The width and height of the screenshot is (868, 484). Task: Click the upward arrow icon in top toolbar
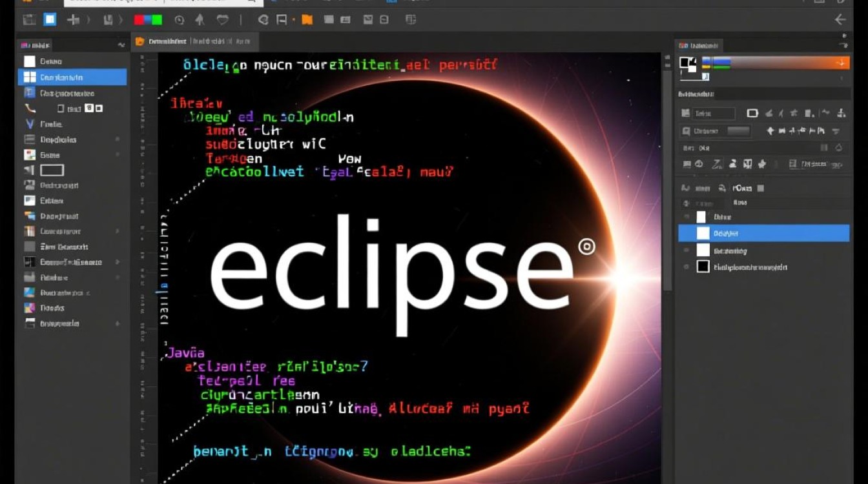click(200, 19)
